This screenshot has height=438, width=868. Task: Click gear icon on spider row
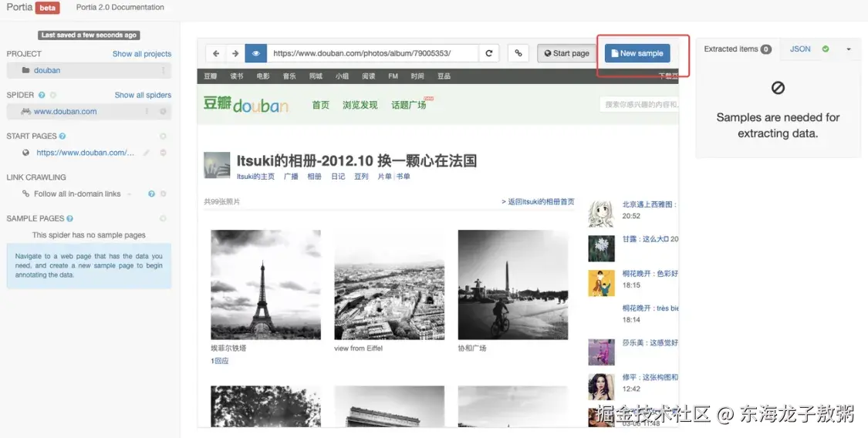click(164, 112)
